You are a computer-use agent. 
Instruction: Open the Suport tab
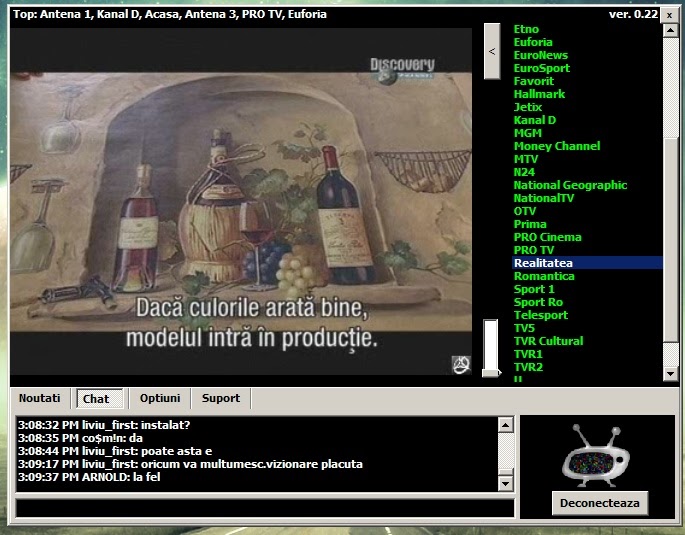coord(221,398)
